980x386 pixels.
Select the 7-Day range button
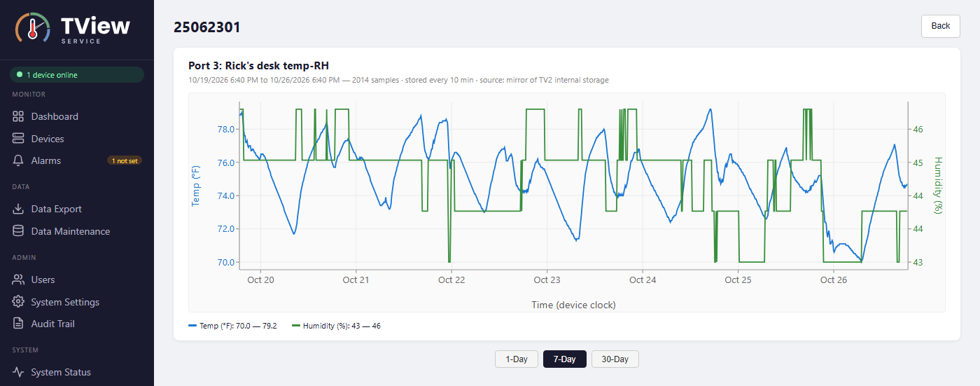564,359
